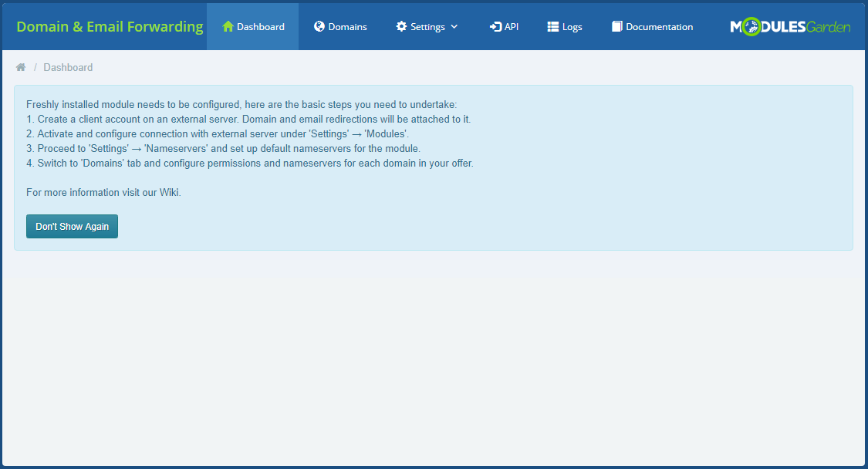Image resolution: width=868 pixels, height=469 pixels.
Task: Go to the API tab
Action: [x=512, y=26]
